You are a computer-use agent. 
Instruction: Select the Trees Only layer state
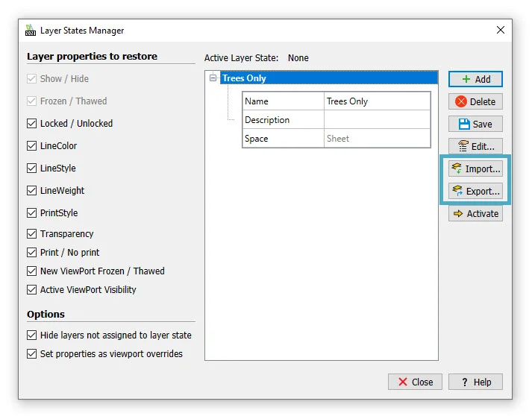(244, 78)
